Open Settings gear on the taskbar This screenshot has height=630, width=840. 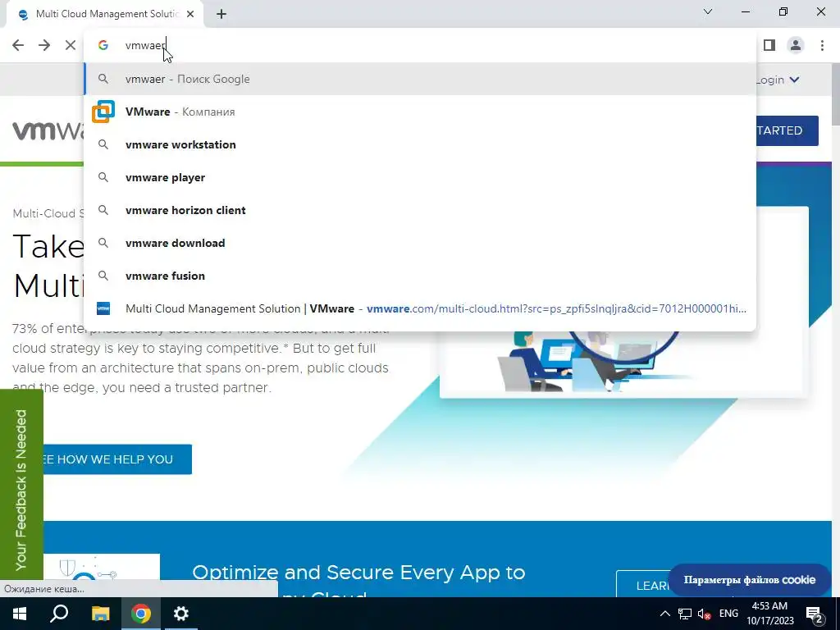click(x=181, y=614)
